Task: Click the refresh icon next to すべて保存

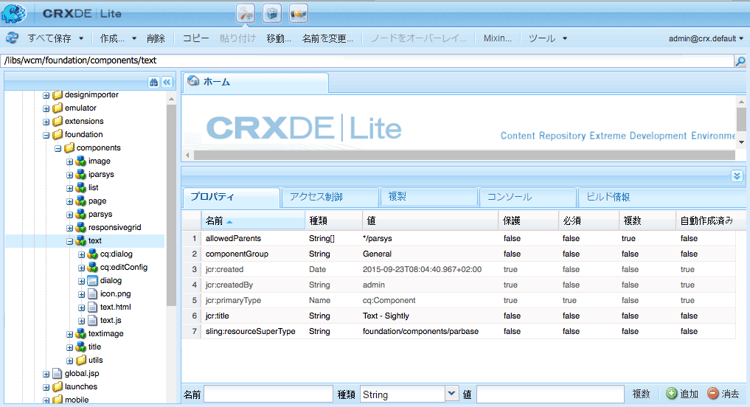Action: 12,38
